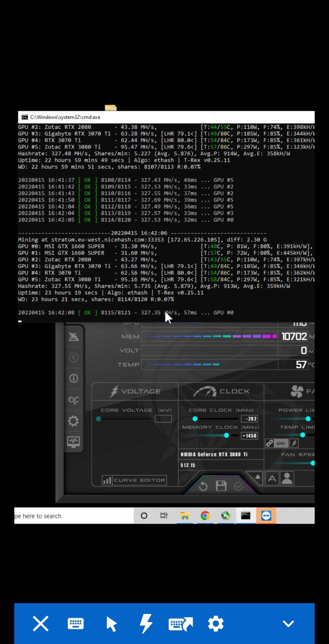
Task: Click the 'Algo: ethash' line with 23 hours uptime
Action: point(111,293)
